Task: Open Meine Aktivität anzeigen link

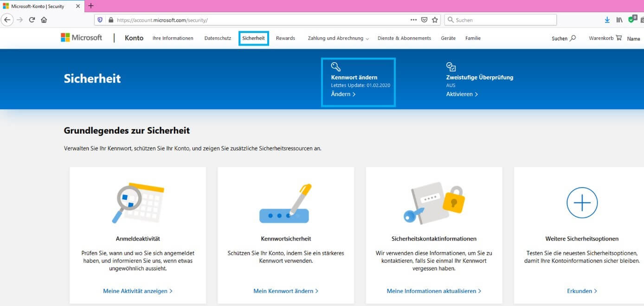Action: pos(138,291)
